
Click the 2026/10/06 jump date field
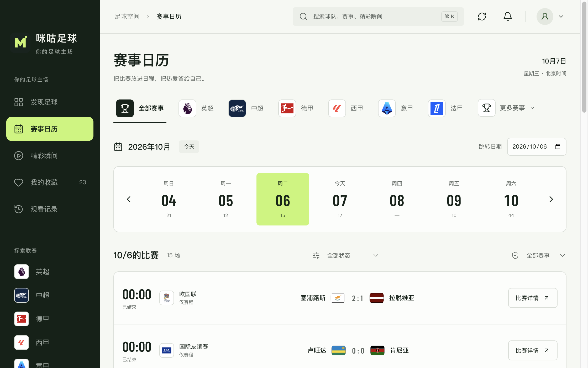(x=537, y=147)
